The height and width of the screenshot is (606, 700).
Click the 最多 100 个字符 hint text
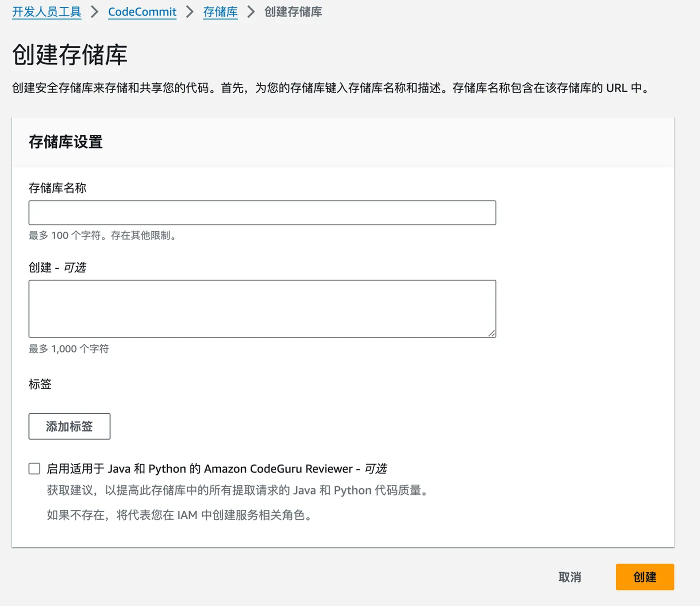coord(103,235)
